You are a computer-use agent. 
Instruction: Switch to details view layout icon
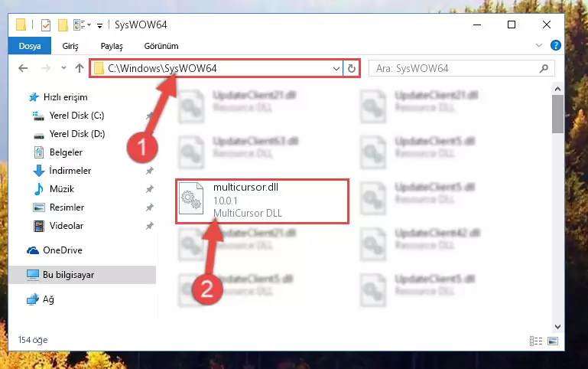point(536,341)
